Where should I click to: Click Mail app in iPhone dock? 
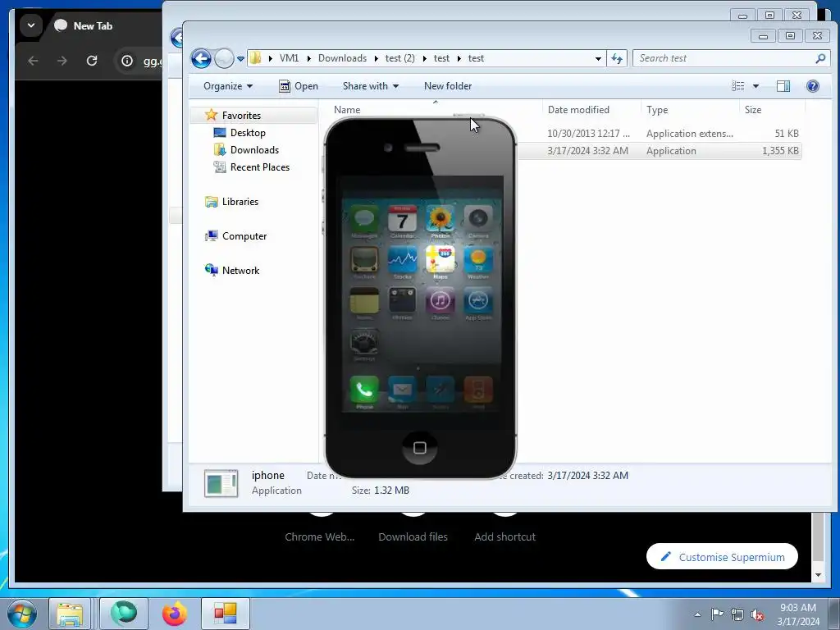tap(402, 390)
